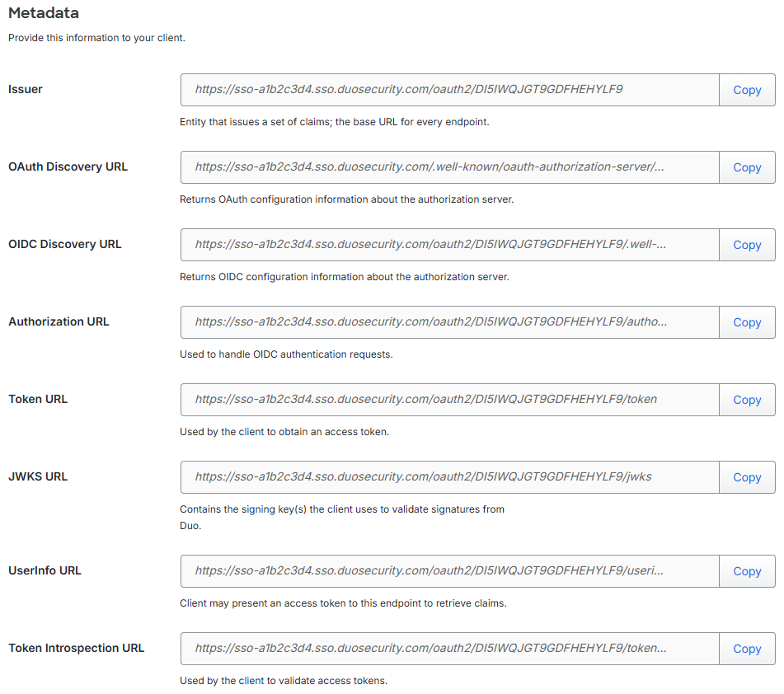Screen dimensions: 784x694
Task: Copy the Token URL
Action: (x=746, y=399)
